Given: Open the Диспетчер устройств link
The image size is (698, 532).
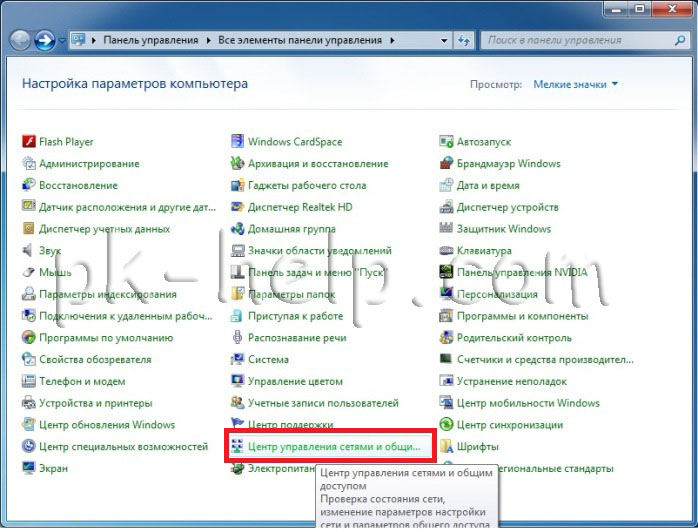Looking at the screenshot, I should pyautogui.click(x=507, y=207).
